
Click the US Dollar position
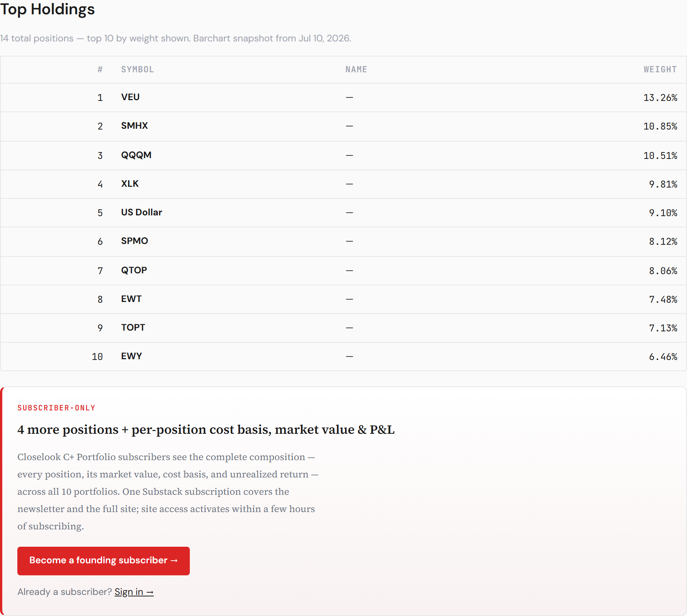coord(142,212)
